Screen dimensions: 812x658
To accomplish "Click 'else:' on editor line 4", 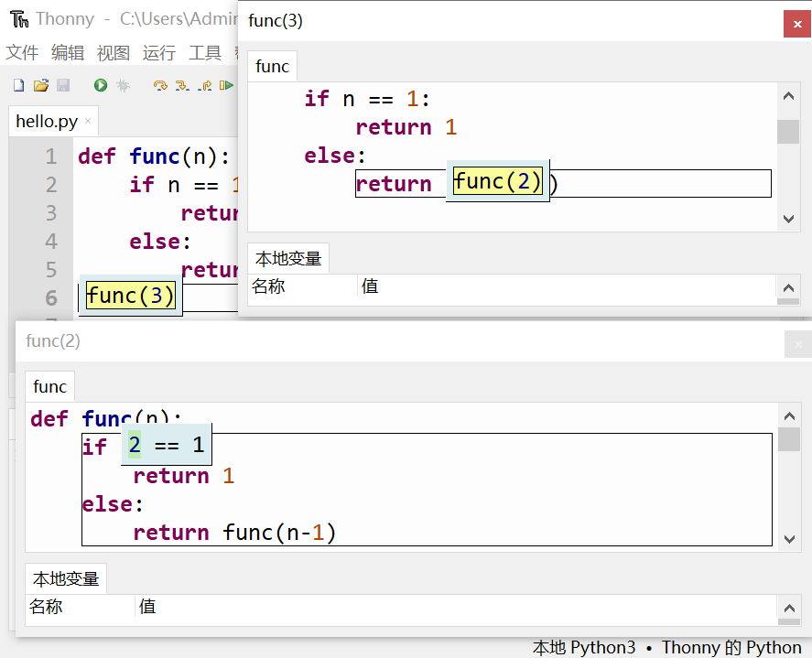I will click(160, 242).
